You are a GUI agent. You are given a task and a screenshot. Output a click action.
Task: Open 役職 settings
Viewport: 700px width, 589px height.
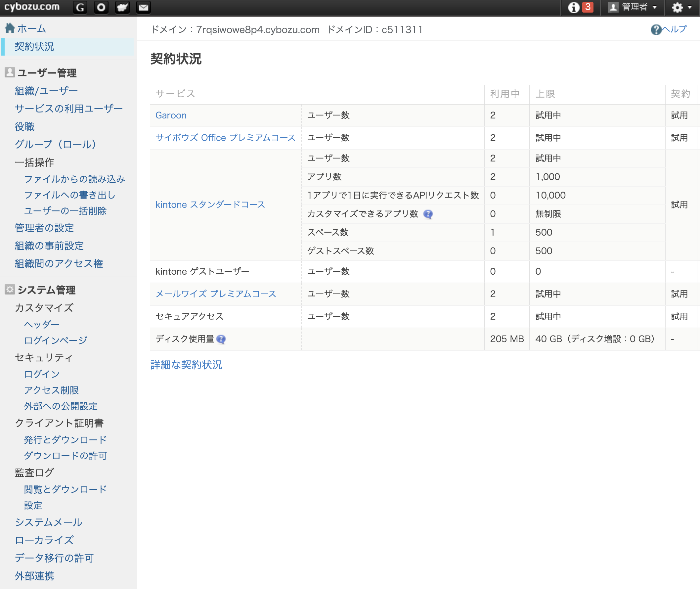(24, 126)
